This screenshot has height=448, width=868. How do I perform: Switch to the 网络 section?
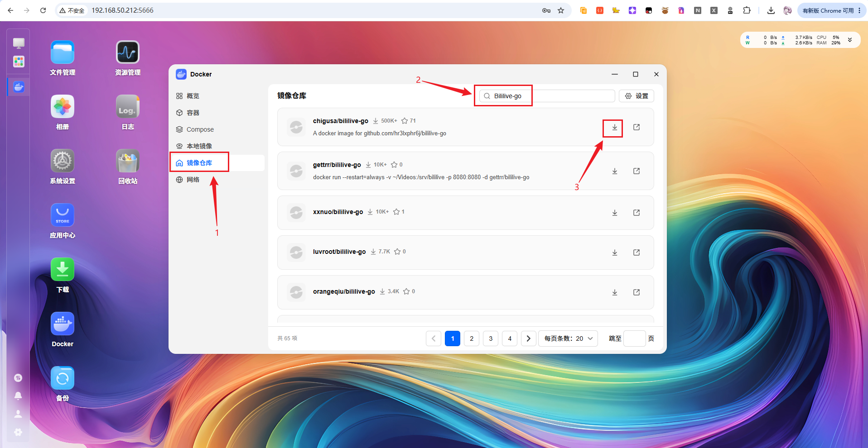(x=217, y=180)
